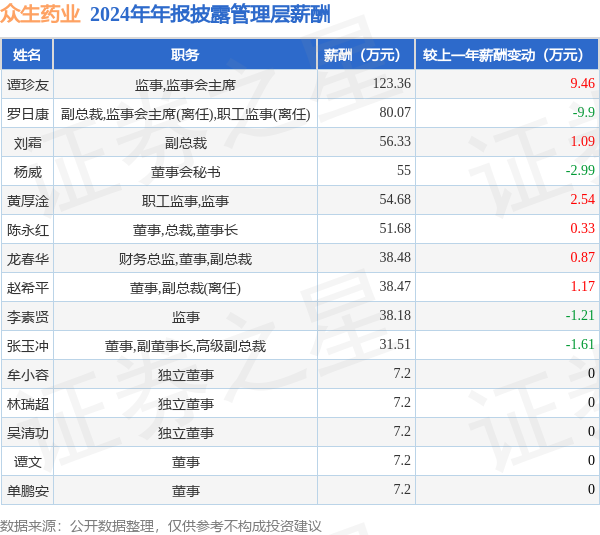Select the name 黄厚淦
The height and width of the screenshot is (535, 600).
click(28, 201)
